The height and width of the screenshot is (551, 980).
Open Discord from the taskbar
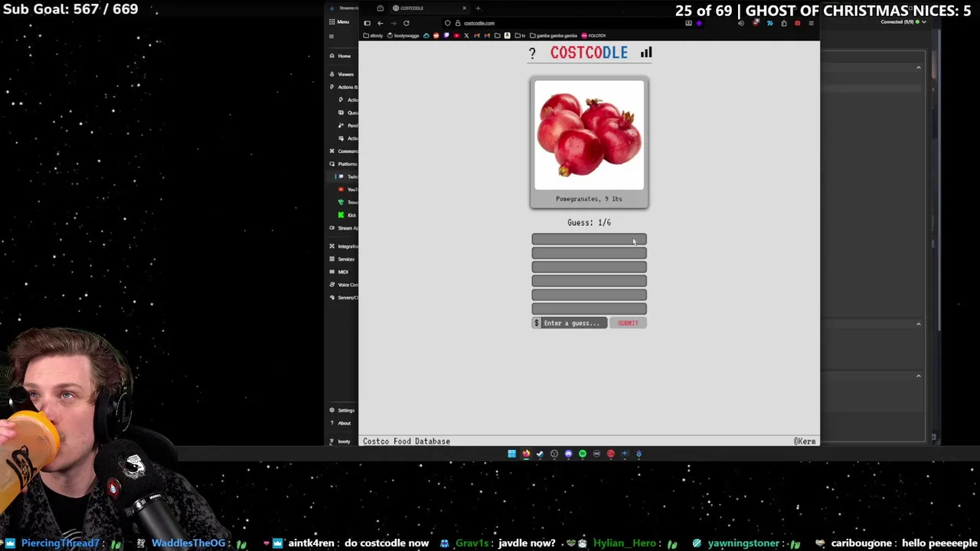point(568,454)
